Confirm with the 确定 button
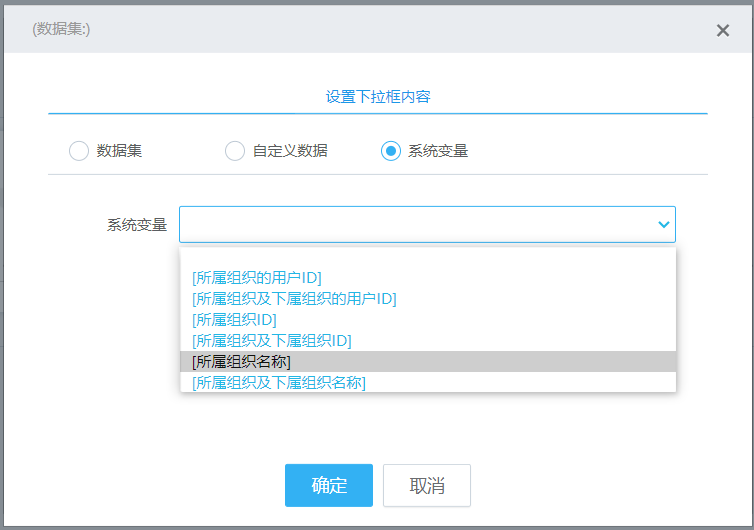 329,486
